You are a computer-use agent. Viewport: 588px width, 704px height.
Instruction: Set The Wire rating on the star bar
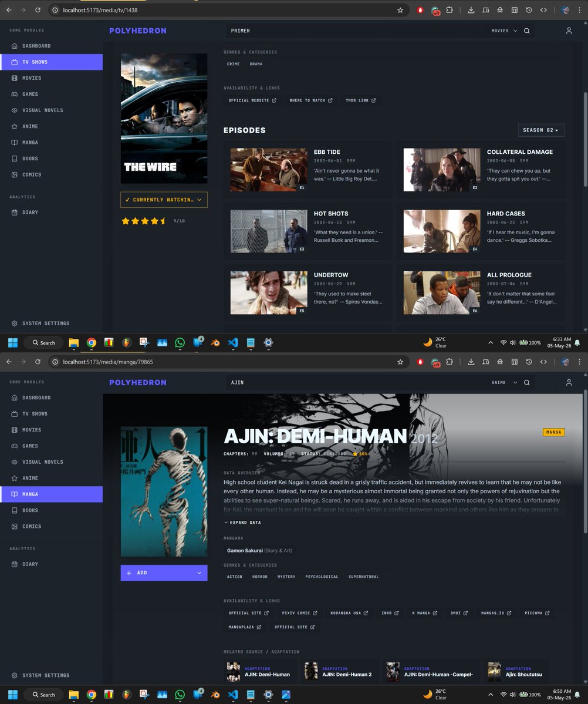tap(144, 221)
